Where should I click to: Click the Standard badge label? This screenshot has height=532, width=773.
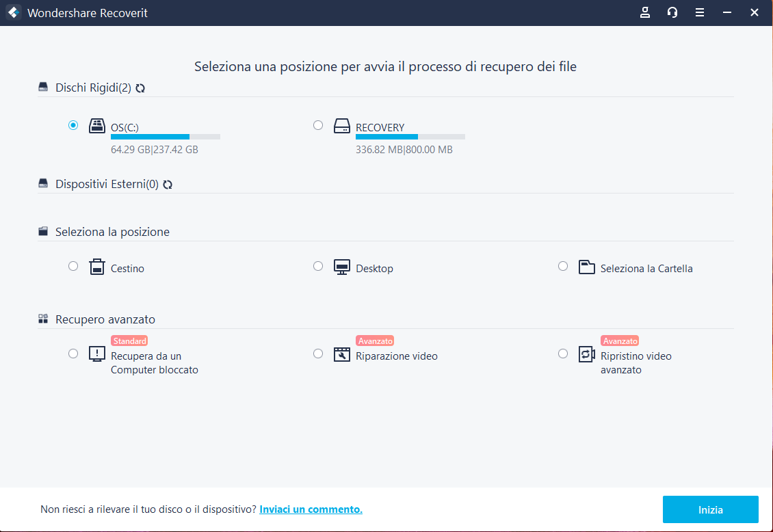point(130,341)
